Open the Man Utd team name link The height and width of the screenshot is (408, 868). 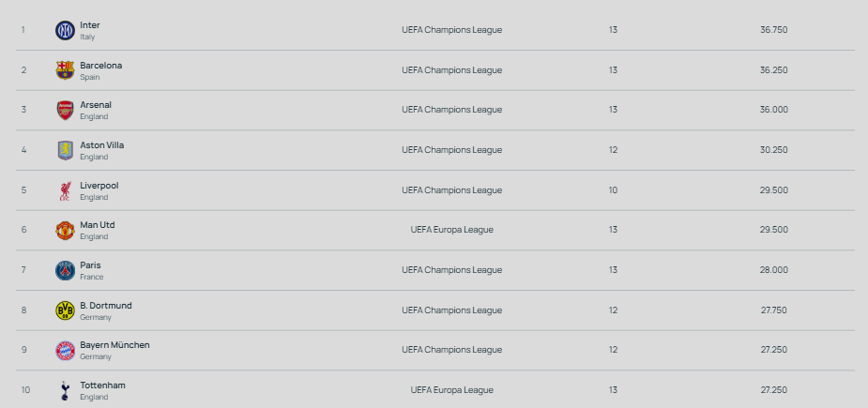point(98,225)
